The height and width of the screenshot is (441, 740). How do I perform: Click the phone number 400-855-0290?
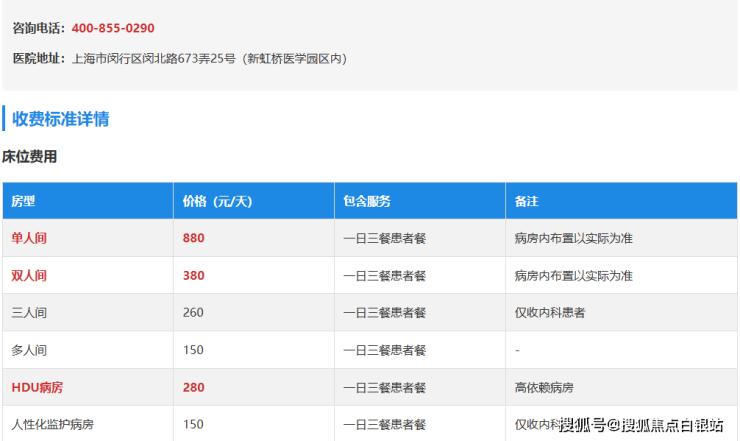pos(113,28)
